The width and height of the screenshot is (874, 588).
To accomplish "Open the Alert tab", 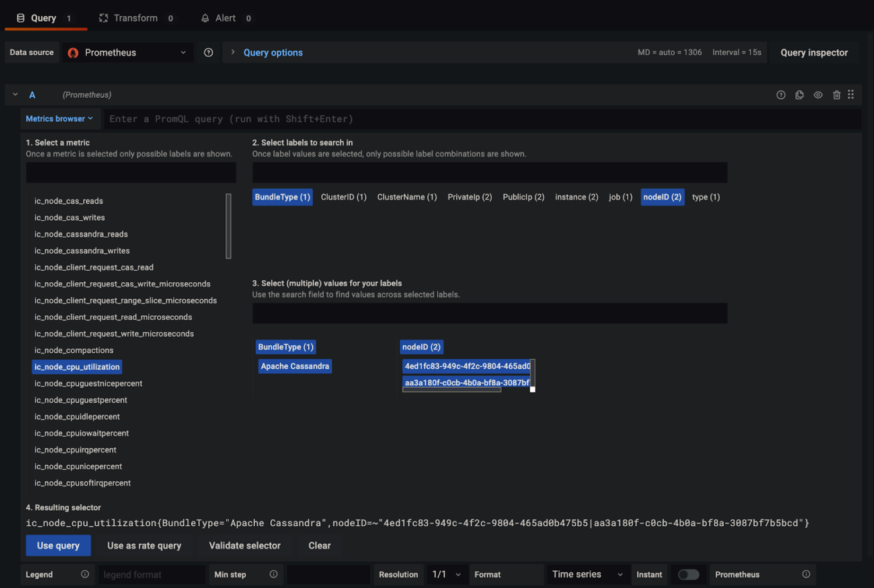I will (x=225, y=17).
